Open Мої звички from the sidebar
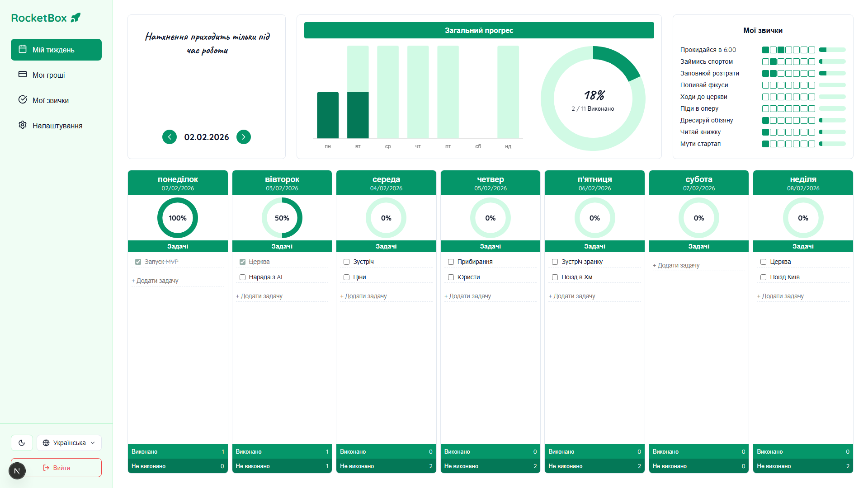Screen dimensions: 868x488 coord(50,100)
